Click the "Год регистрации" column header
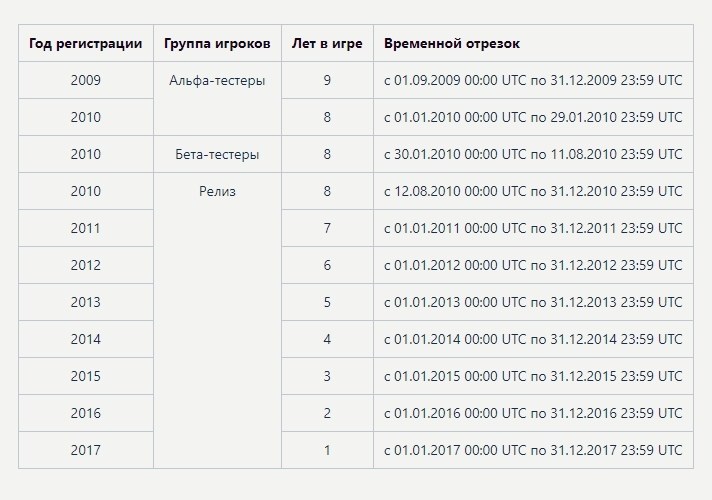The width and height of the screenshot is (712, 500). click(x=86, y=44)
